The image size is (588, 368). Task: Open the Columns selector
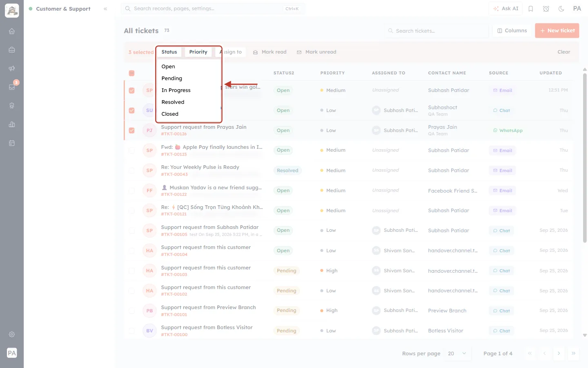[512, 31]
